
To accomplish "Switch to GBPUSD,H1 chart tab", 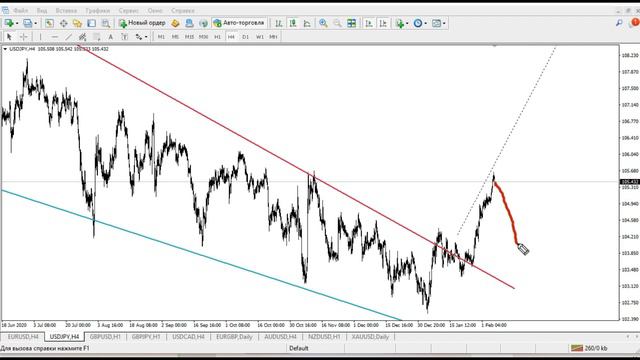I will (x=105, y=337).
